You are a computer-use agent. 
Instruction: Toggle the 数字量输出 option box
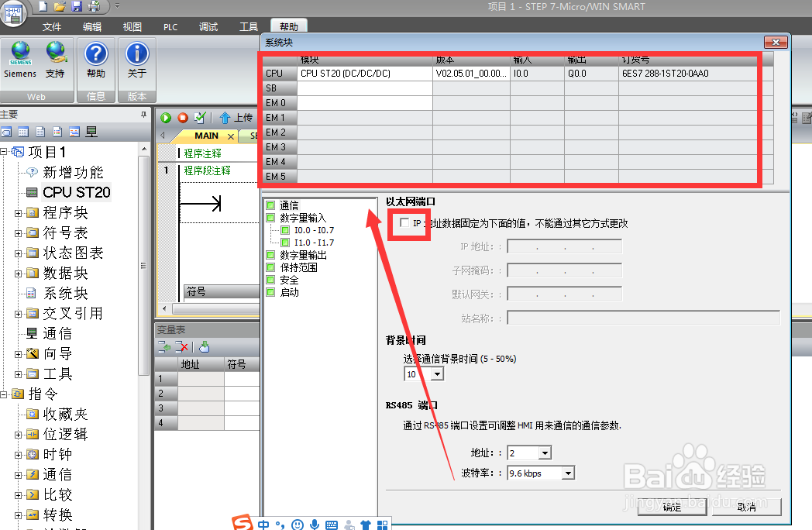[x=270, y=255]
